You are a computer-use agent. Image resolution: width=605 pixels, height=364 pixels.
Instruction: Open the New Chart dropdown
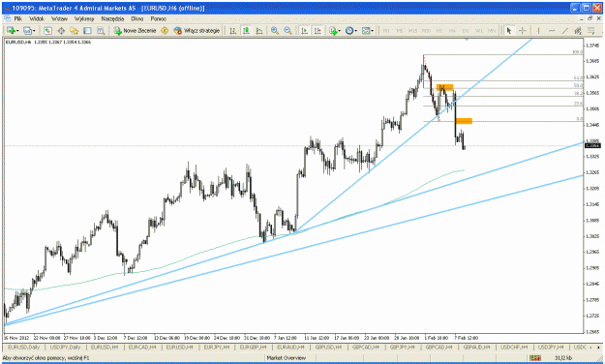tap(13, 30)
